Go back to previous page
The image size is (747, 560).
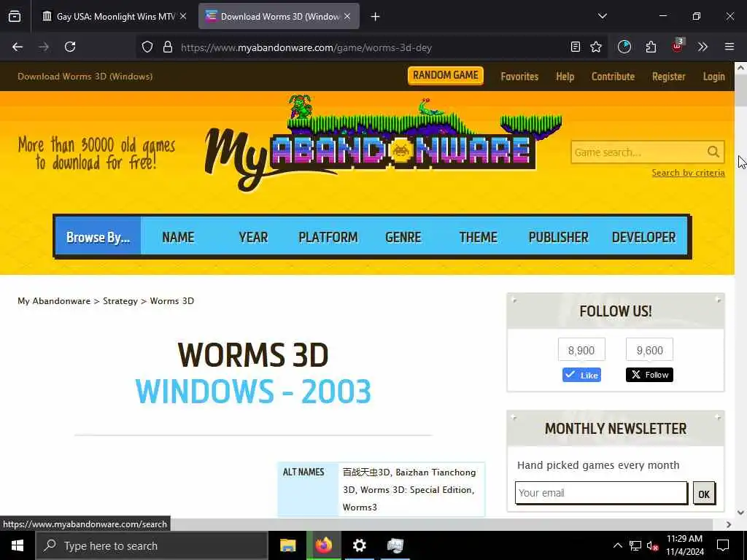click(18, 47)
